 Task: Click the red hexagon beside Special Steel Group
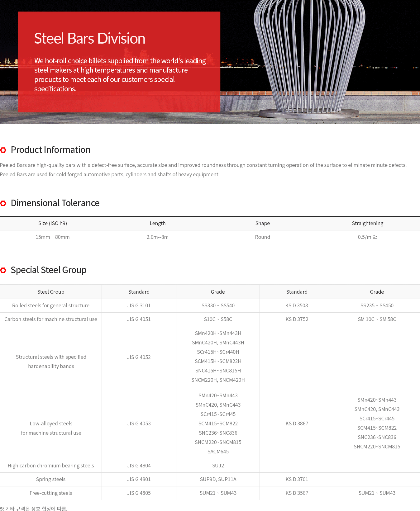pos(3,270)
